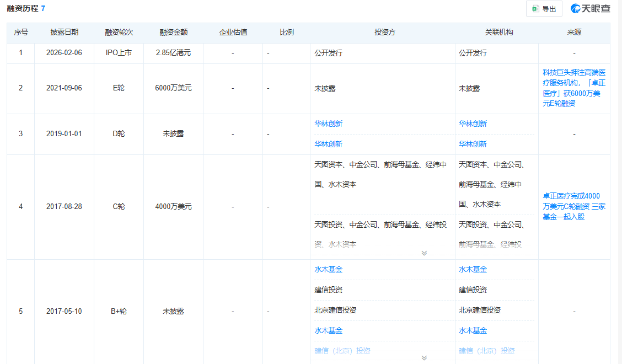This screenshot has width=622, height=364.
Task: Click the record count 7 beside 融资历程
Action: click(44, 8)
